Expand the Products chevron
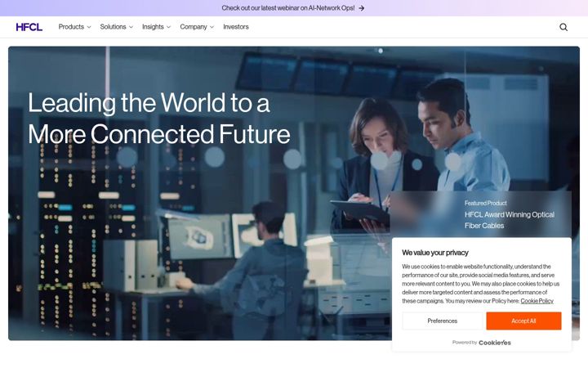 (x=89, y=27)
